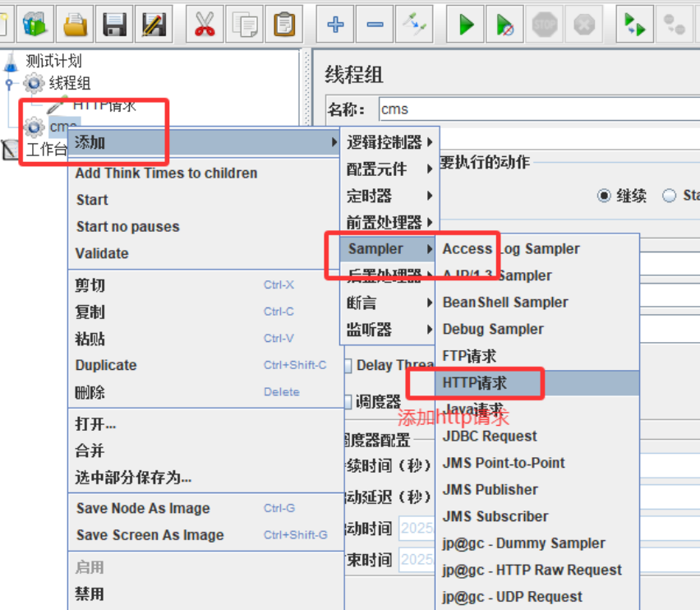Select Access Log Sampler
The width and height of the screenshot is (700, 610).
click(x=537, y=249)
